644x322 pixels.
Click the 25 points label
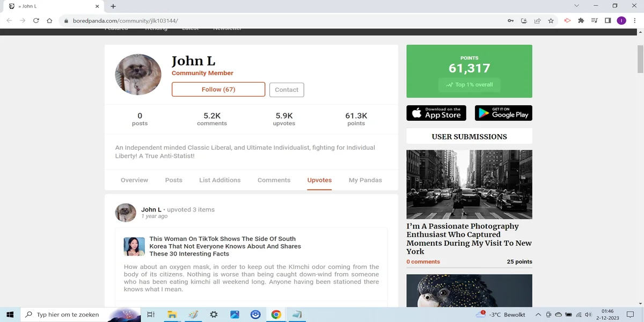[519, 262]
